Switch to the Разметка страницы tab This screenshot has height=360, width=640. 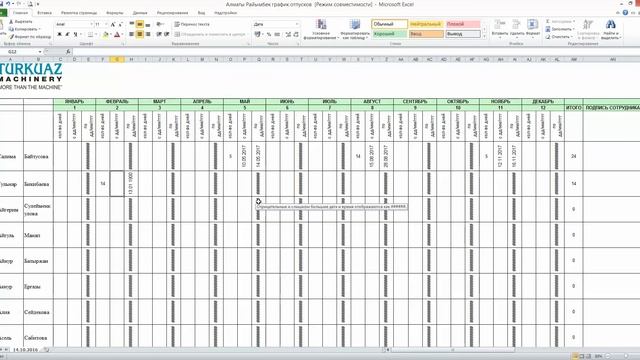point(79,13)
